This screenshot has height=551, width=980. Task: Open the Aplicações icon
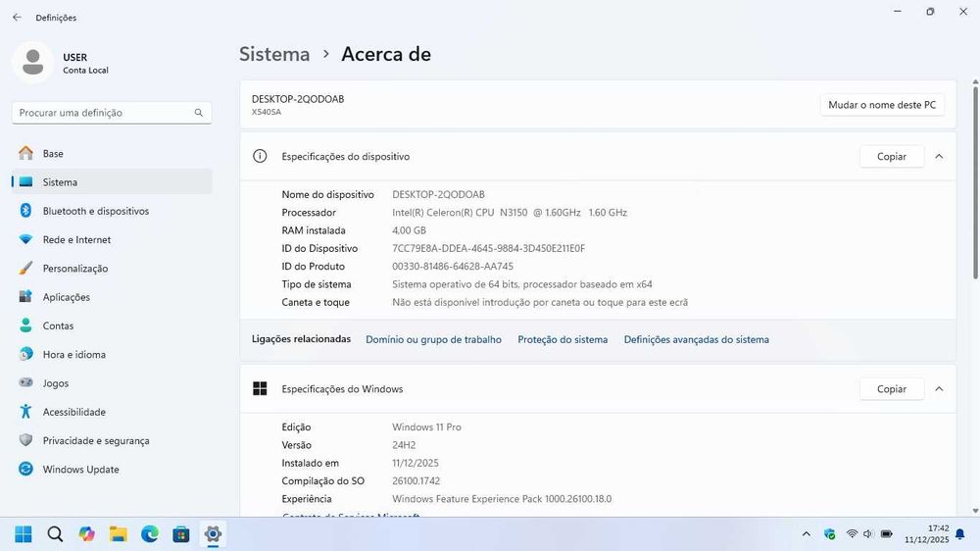tap(25, 296)
